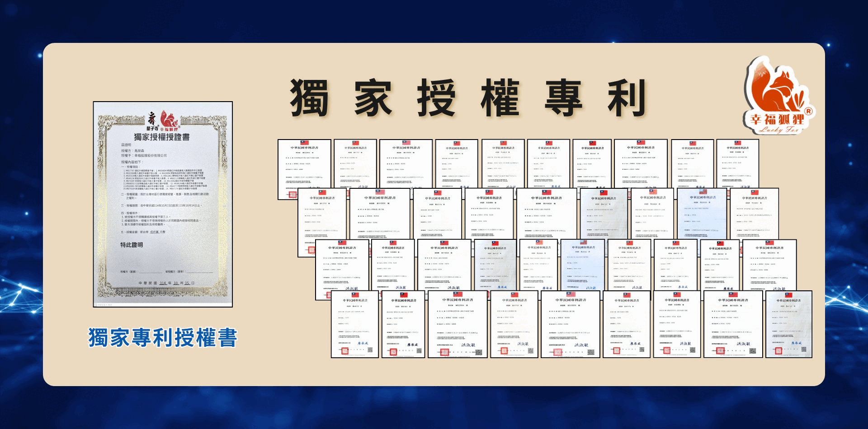Screen dimensions: 868x429
Task: Click the blue 獨家專利授權書 caption
Action: (x=163, y=338)
